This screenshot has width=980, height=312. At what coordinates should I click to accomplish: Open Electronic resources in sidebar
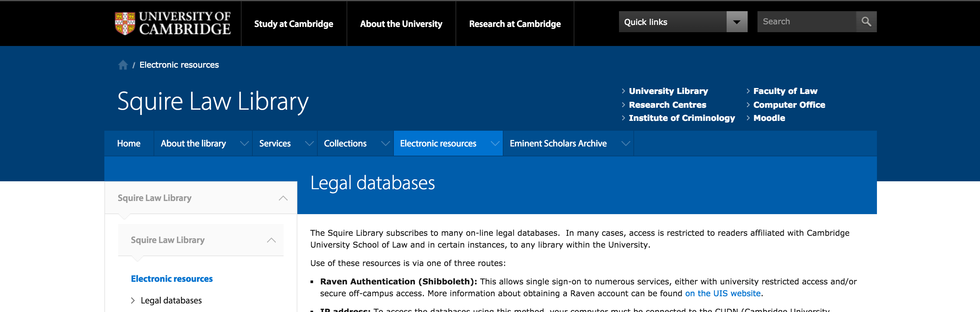(x=172, y=279)
